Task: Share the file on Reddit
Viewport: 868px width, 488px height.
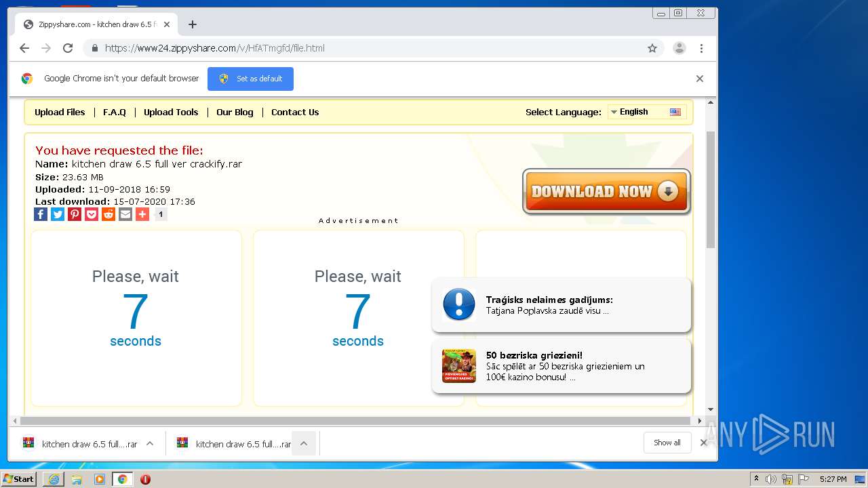Action: click(108, 214)
